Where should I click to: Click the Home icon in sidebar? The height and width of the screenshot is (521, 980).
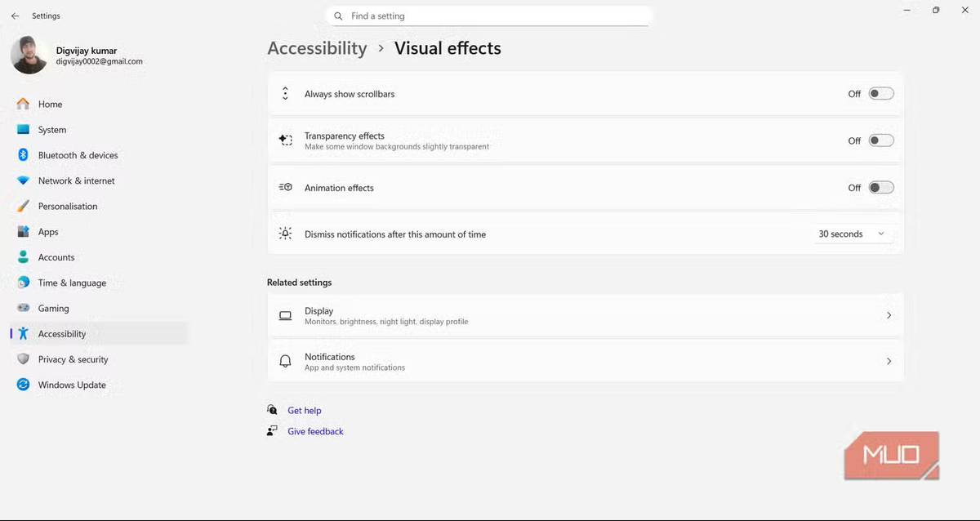tap(23, 104)
